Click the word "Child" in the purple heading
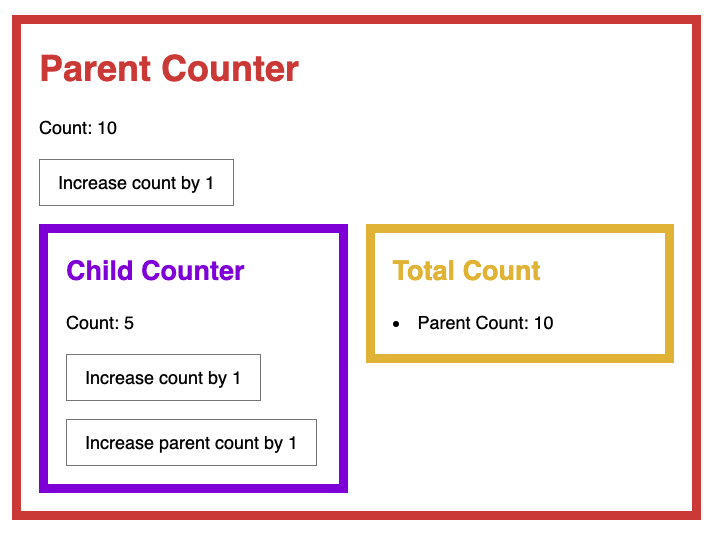Viewport: 713px width, 540px height. pyautogui.click(x=100, y=271)
